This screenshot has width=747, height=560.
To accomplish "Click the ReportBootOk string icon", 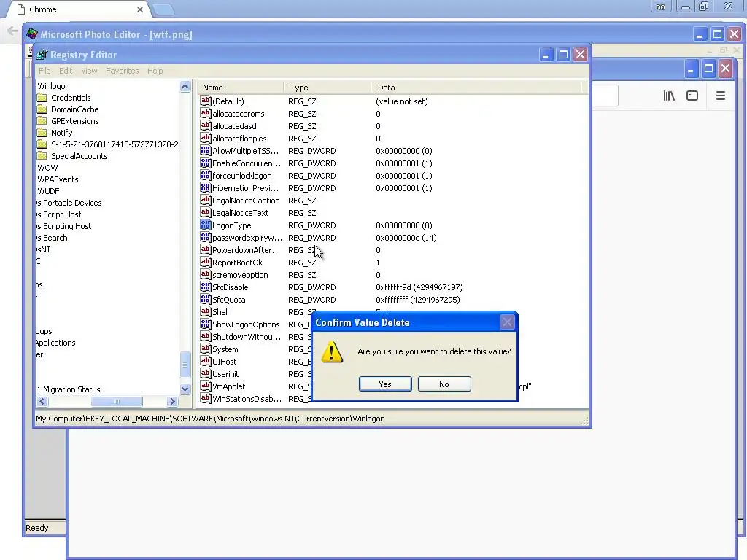I will [205, 262].
